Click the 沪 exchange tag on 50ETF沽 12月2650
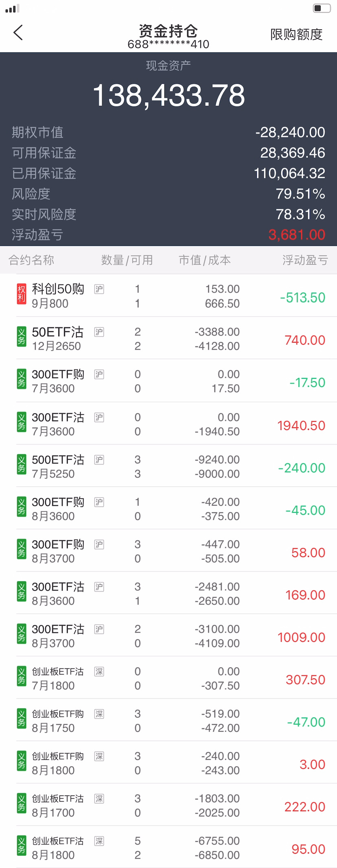 click(99, 332)
